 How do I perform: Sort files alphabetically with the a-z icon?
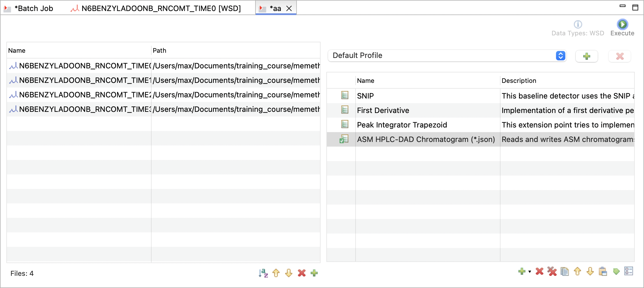(263, 273)
